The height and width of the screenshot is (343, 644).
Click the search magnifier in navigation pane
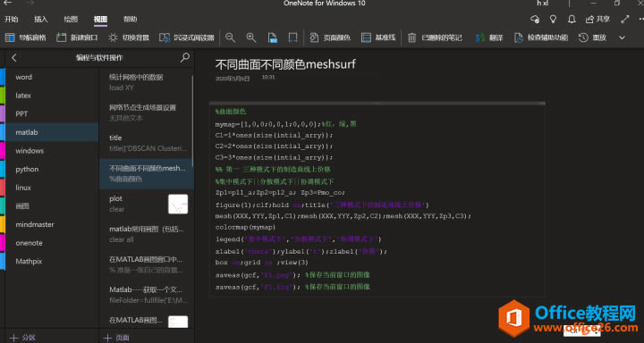(185, 57)
